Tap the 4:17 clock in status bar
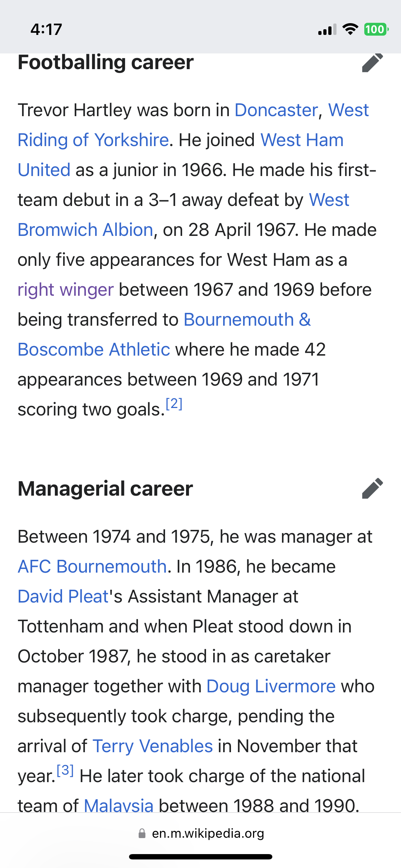Image resolution: width=401 pixels, height=868 pixels. coord(46,29)
